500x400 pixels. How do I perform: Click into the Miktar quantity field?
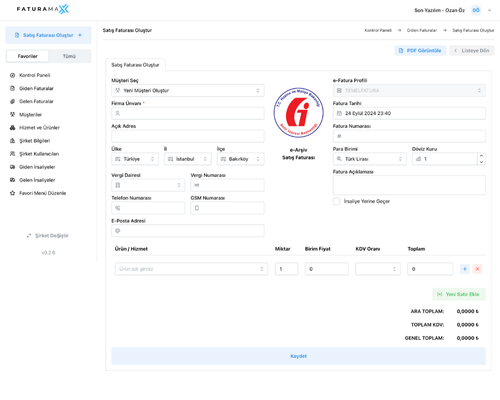pos(286,269)
